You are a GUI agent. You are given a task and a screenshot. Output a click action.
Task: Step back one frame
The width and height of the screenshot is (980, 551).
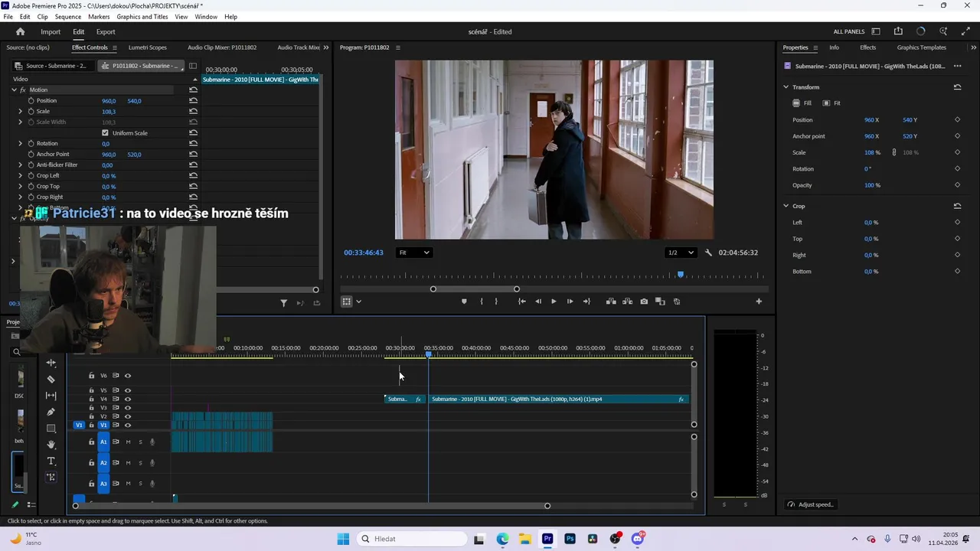pyautogui.click(x=538, y=302)
